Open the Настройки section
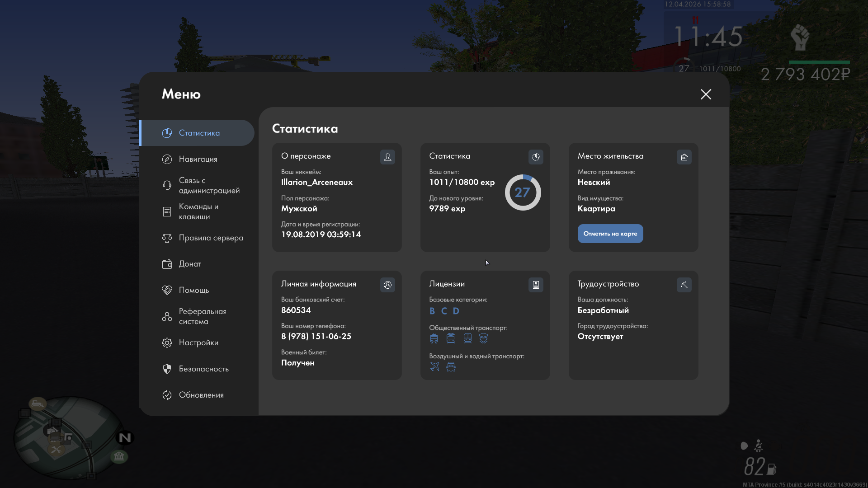The height and width of the screenshot is (488, 868). tap(198, 343)
